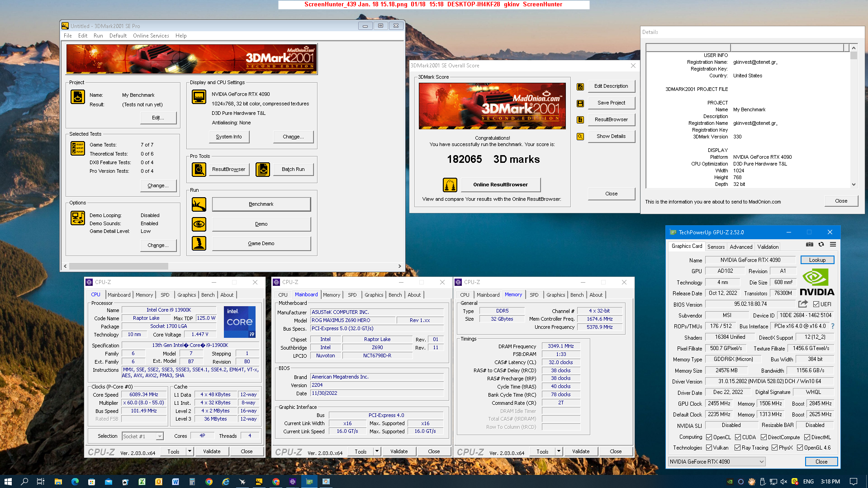Open Excel from the taskbar
The height and width of the screenshot is (488, 868).
click(x=142, y=482)
